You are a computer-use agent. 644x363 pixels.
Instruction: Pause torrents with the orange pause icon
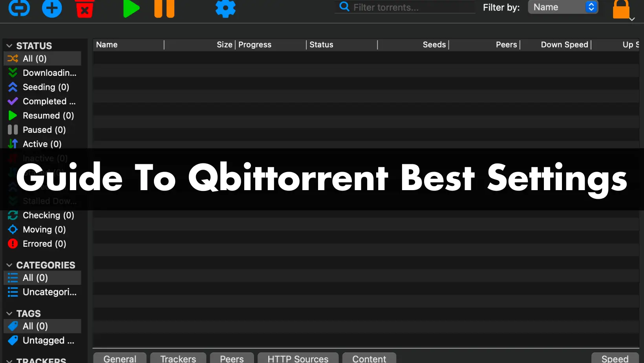coord(164,8)
